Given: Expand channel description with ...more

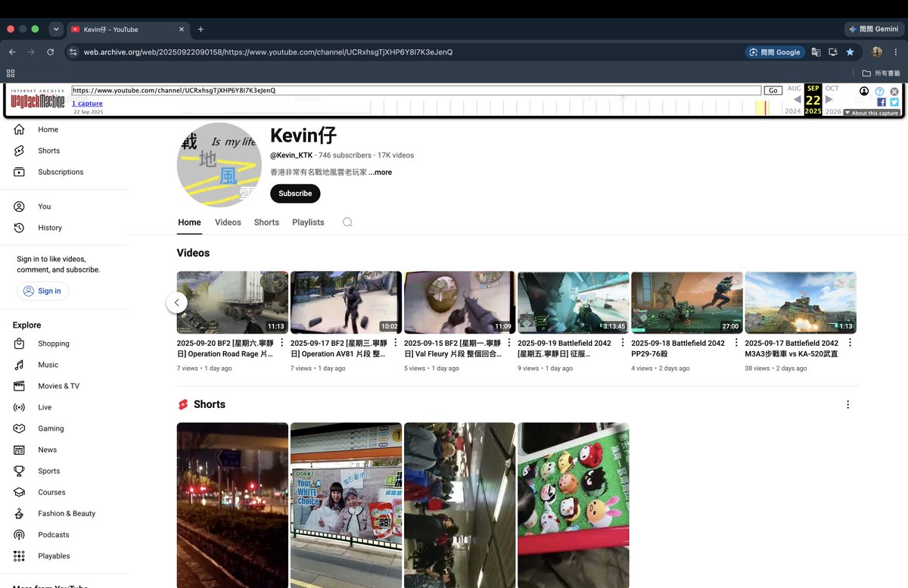Looking at the screenshot, I should 380,173.
